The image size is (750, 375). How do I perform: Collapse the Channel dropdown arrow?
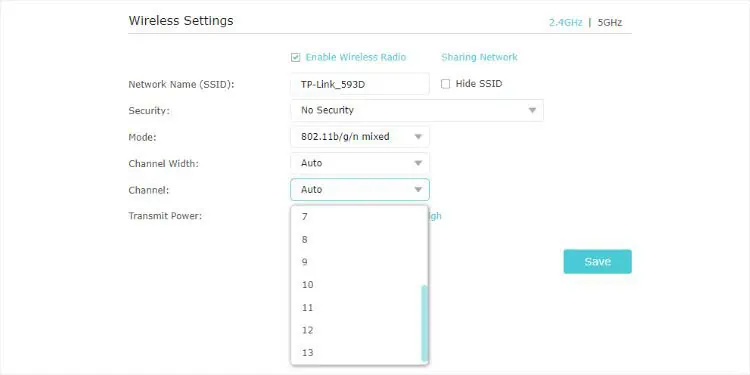pos(418,190)
